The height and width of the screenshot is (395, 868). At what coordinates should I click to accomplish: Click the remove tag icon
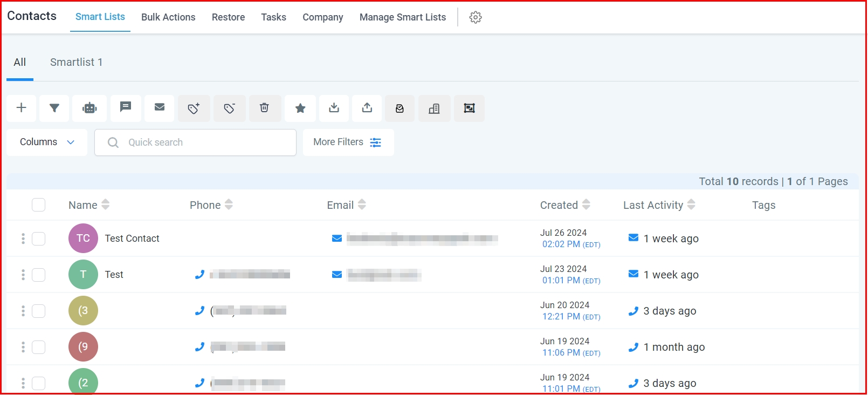(x=230, y=108)
